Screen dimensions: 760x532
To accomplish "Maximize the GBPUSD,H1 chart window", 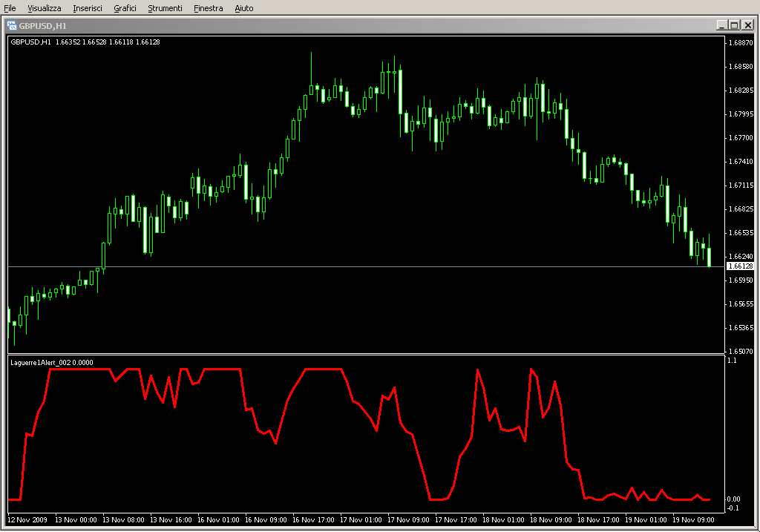I will [x=734, y=25].
